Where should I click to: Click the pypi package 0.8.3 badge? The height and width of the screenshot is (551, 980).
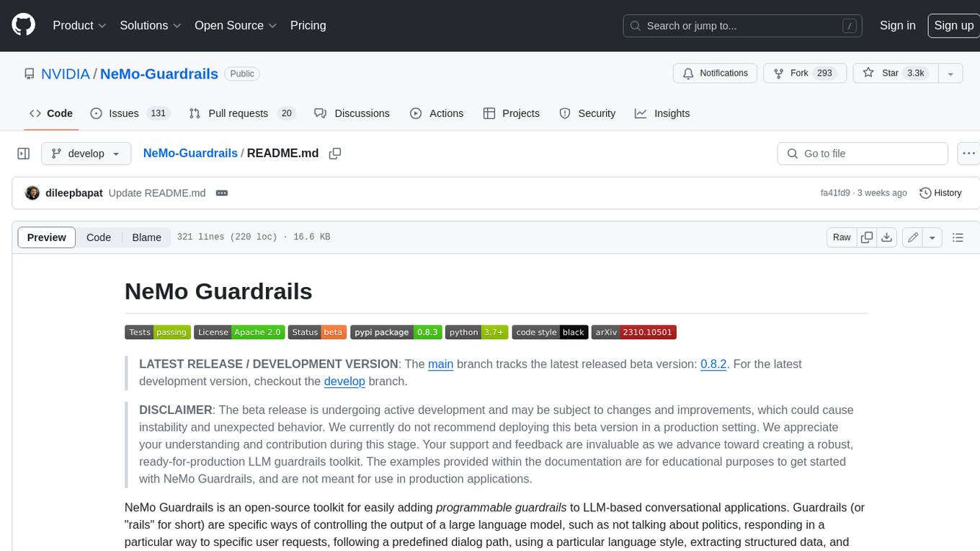pyautogui.click(x=396, y=332)
